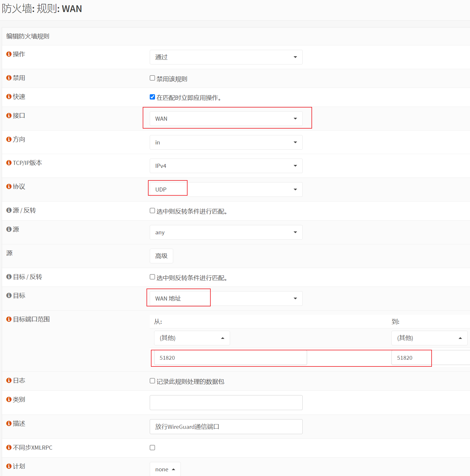
Task: Click the info icon beside 描述
Action: 9,424
